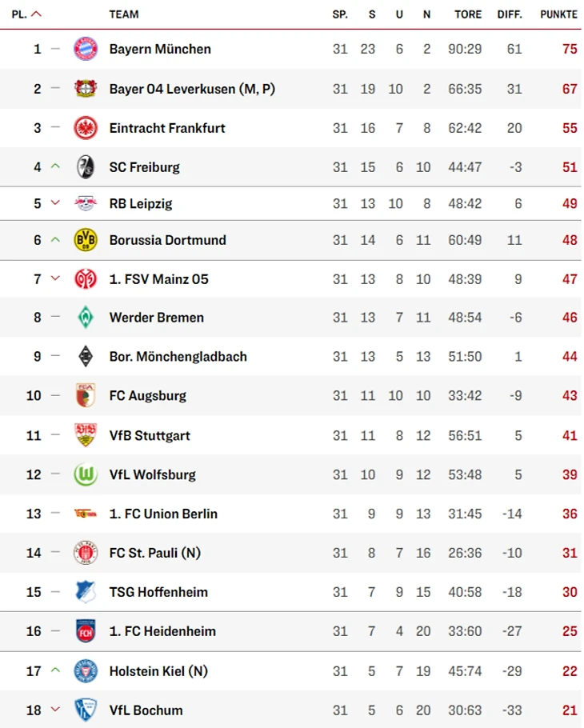This screenshot has height=728, width=584.
Task: Click the TEAM column header
Action: click(x=124, y=14)
